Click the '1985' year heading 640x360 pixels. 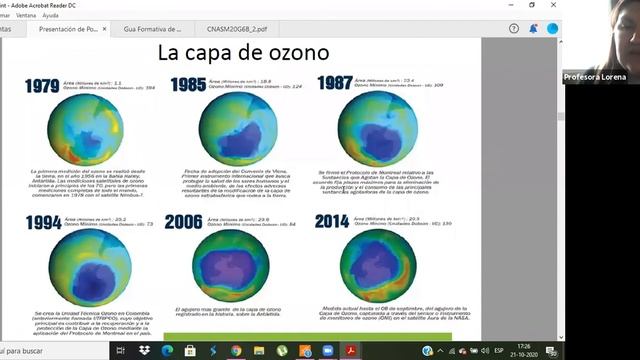(x=188, y=84)
